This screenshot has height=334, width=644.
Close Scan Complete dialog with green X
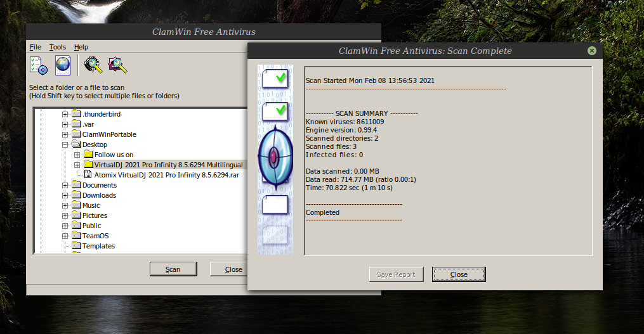pyautogui.click(x=592, y=51)
